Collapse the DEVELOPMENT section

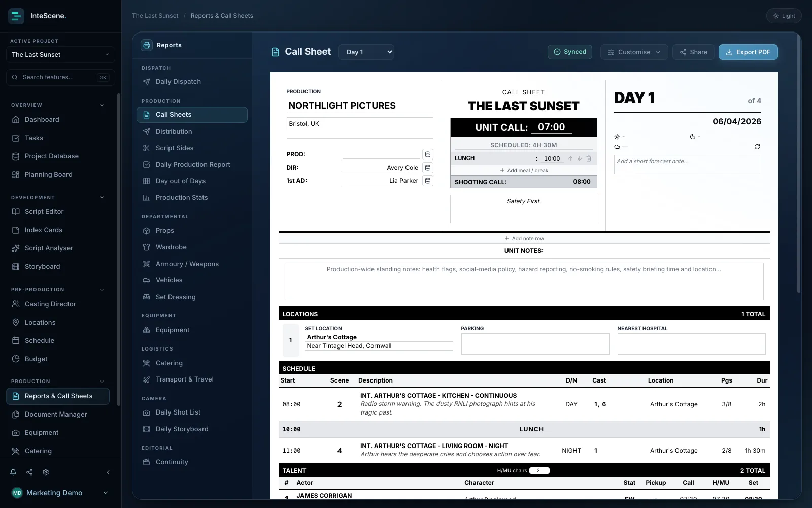coord(102,198)
